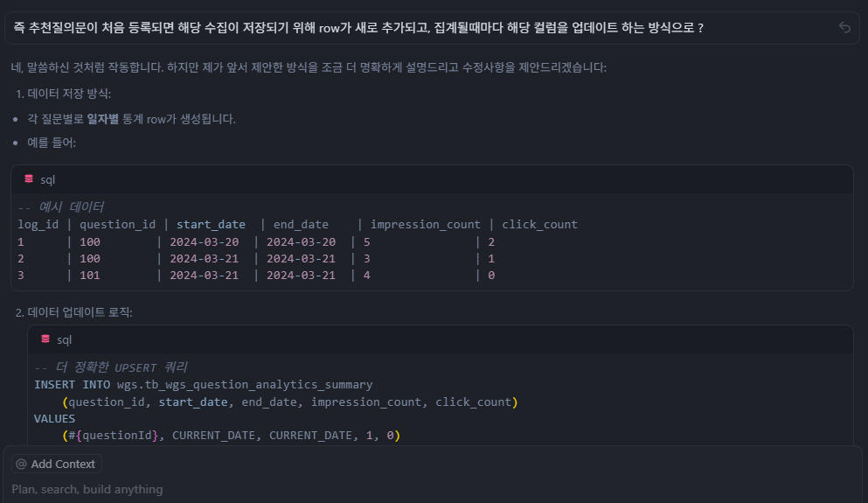
Task: Click the @ symbol in Add Context
Action: click(x=21, y=464)
